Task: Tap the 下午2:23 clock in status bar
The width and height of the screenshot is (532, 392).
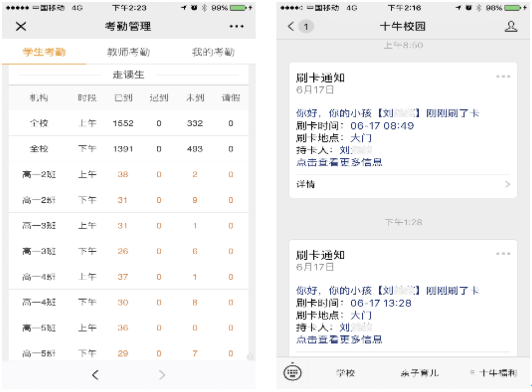Action: pyautogui.click(x=129, y=8)
